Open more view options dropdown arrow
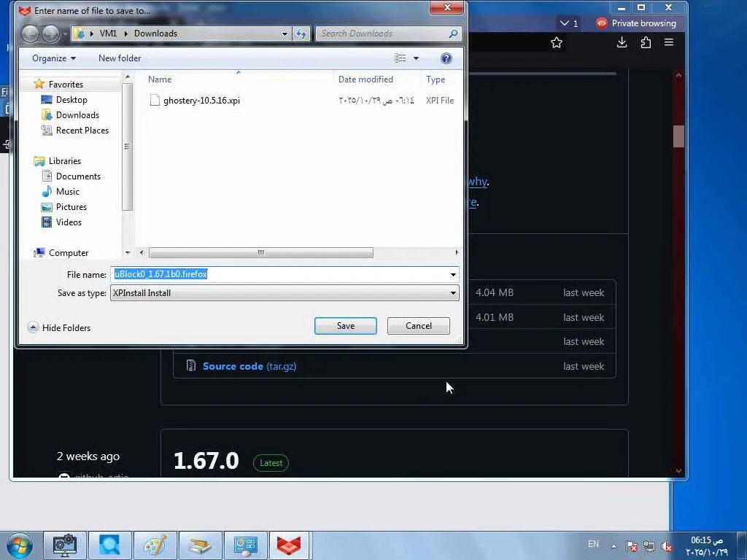 416,58
